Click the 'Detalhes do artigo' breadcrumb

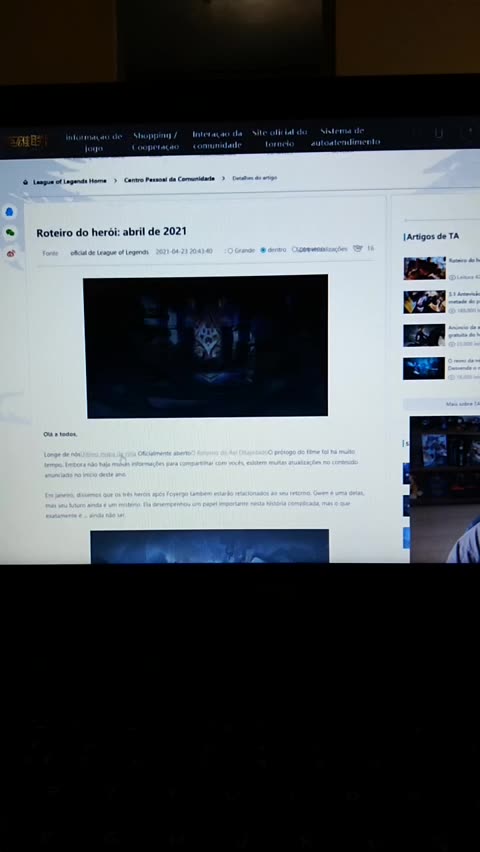(254, 178)
